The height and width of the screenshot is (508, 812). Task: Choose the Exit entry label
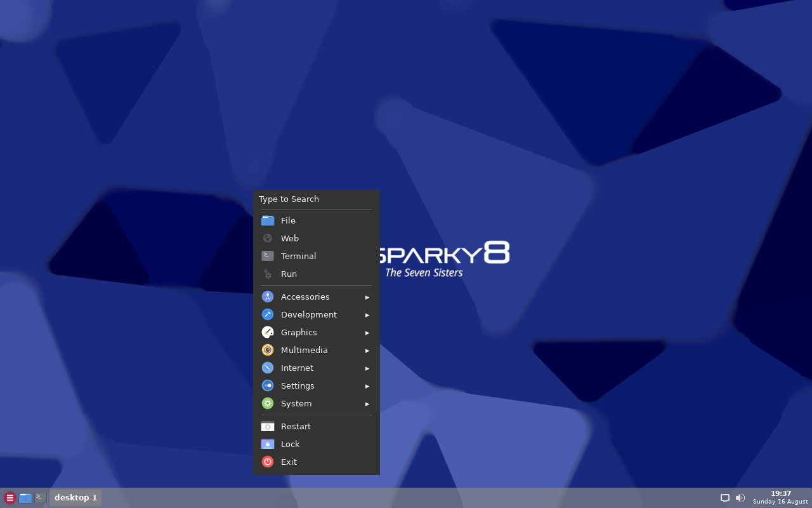point(289,462)
